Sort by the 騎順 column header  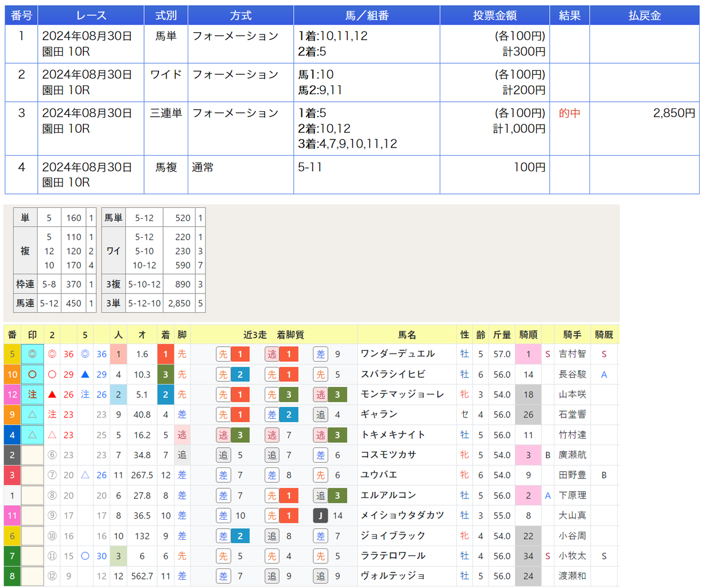[x=528, y=335]
